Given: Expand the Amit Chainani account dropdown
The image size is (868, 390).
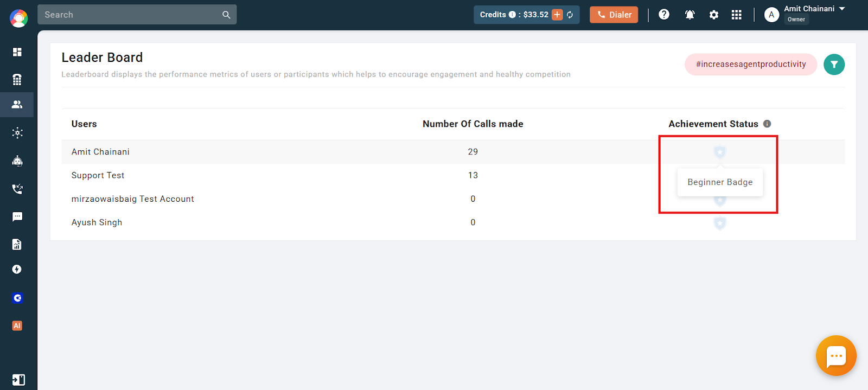Looking at the screenshot, I should pyautogui.click(x=842, y=9).
